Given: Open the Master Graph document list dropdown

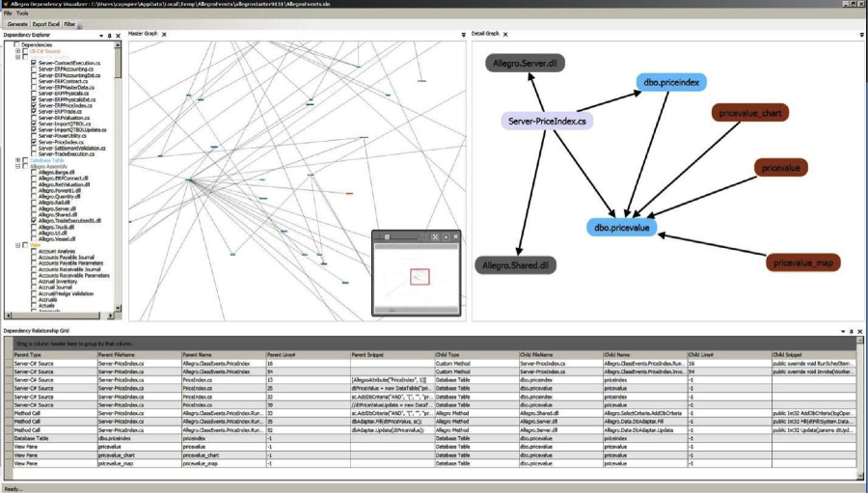Looking at the screenshot, I should coord(463,35).
